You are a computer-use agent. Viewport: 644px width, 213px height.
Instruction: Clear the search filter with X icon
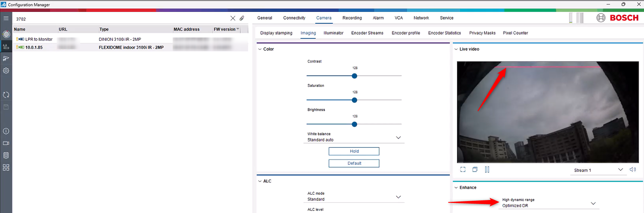coord(233,18)
